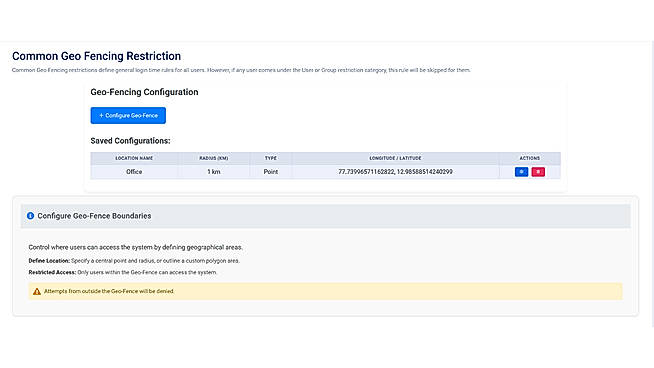This screenshot has width=654, height=368.
Task: Click the ACTIONS column header
Action: [530, 158]
